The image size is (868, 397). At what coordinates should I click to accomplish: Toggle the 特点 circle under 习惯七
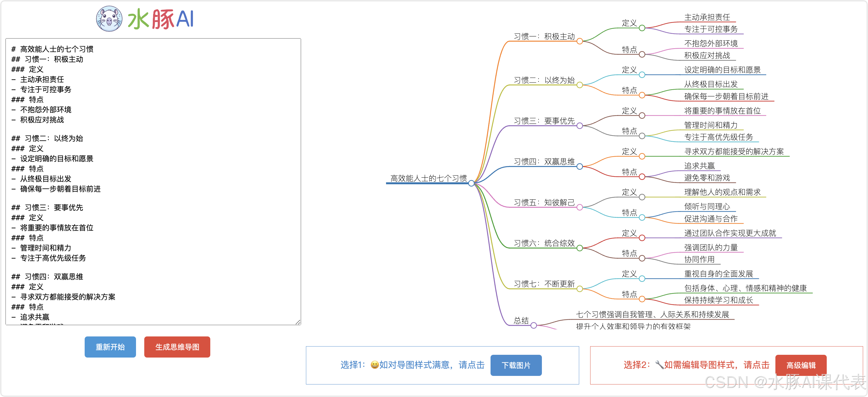[642, 299]
